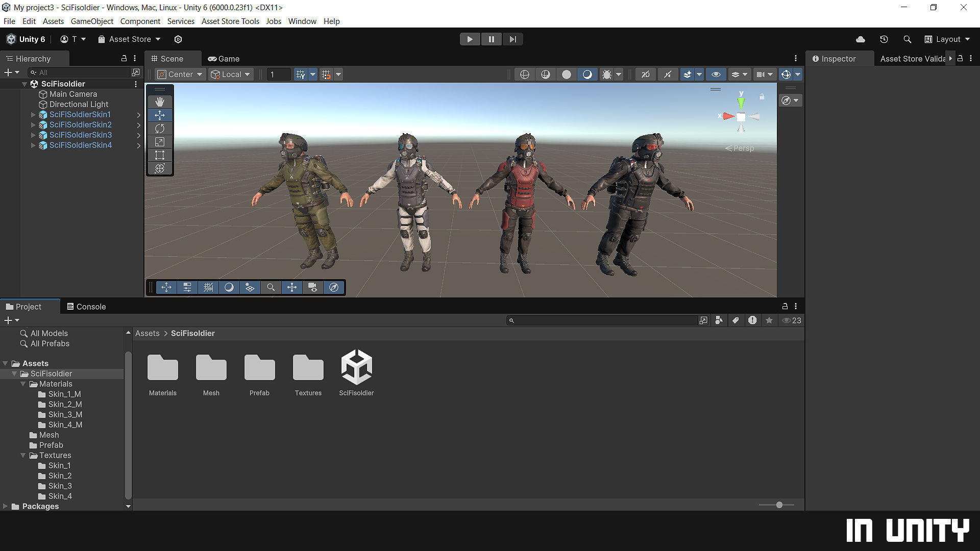Select the Hand view tool
980x551 pixels.
(x=160, y=102)
